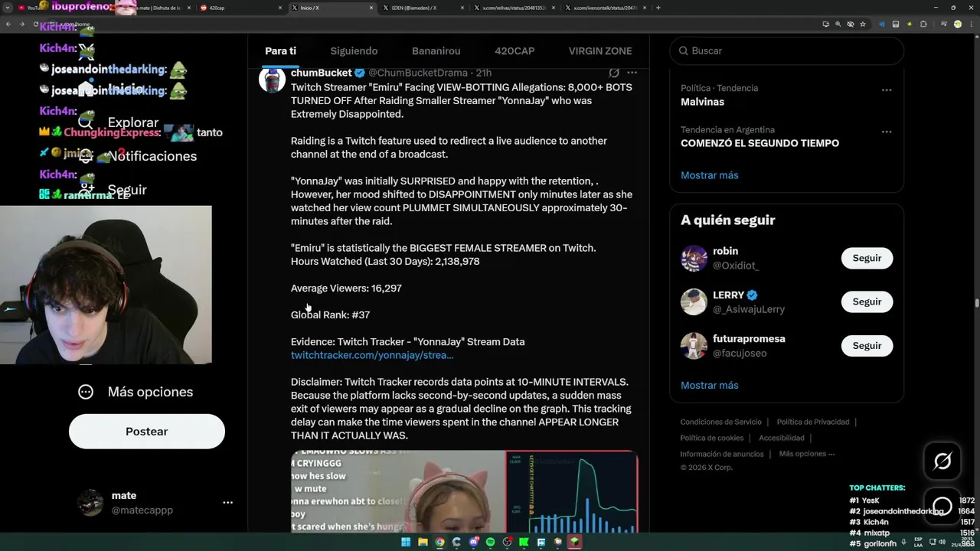This screenshot has height=551, width=980.
Task: Open Spotify from taskbar
Action: (490, 542)
